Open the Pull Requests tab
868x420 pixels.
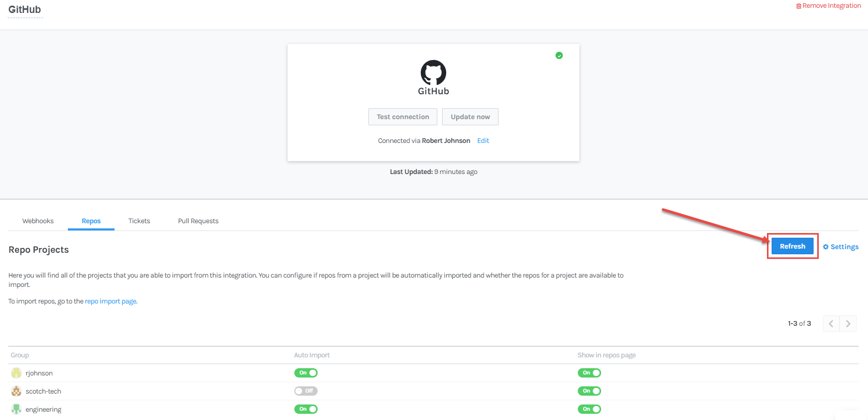198,221
